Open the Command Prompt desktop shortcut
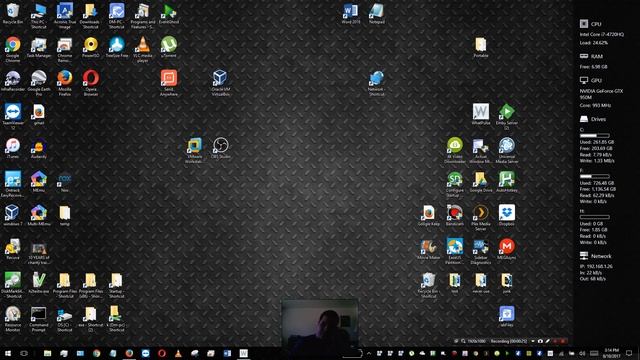 39,319
